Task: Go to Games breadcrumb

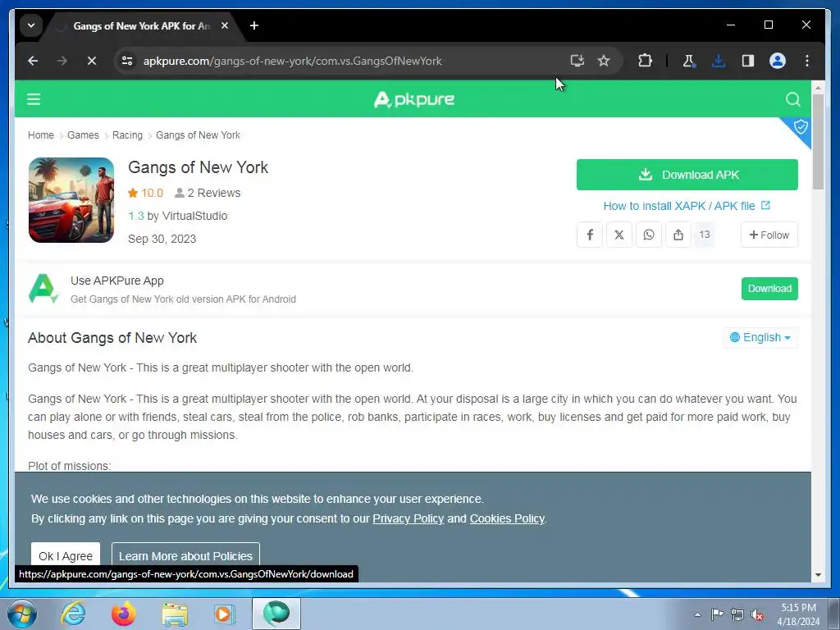Action: click(83, 135)
